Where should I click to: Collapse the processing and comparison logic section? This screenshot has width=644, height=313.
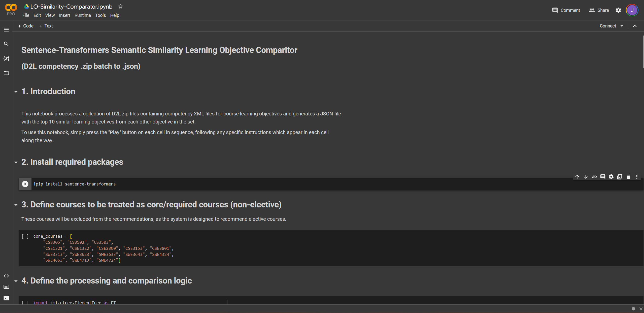(16, 281)
